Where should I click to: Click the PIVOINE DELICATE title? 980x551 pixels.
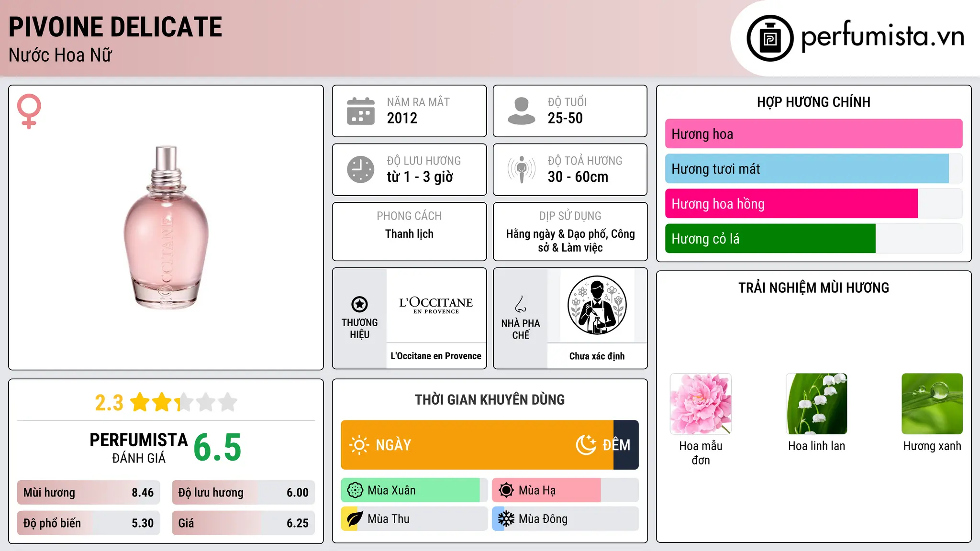(115, 27)
